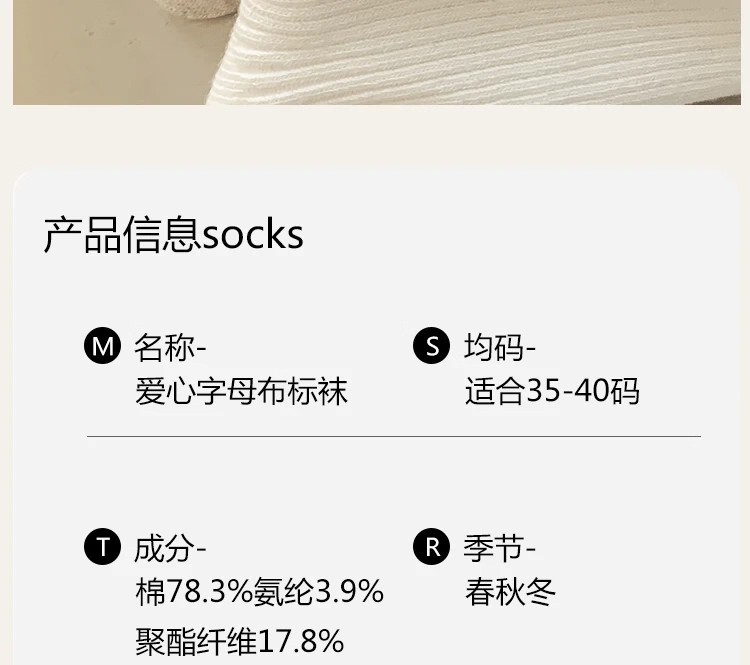Screen dimensions: 750x665
Task: Click the black S circle icon
Action: pyautogui.click(x=432, y=347)
